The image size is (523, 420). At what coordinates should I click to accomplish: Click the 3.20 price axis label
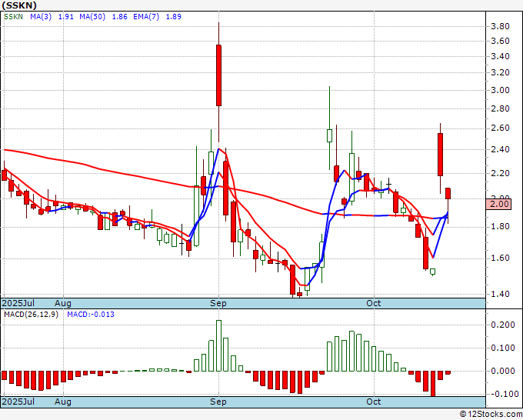pyautogui.click(x=500, y=72)
